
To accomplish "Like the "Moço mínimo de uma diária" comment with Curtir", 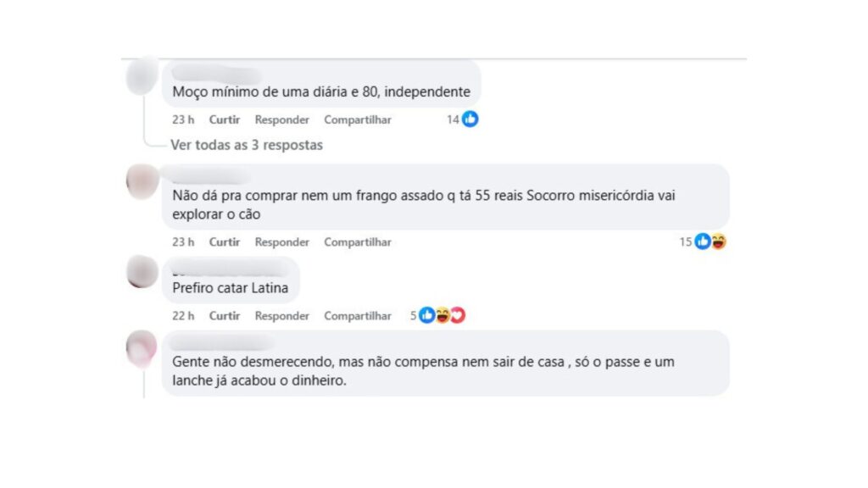I will tap(225, 119).
